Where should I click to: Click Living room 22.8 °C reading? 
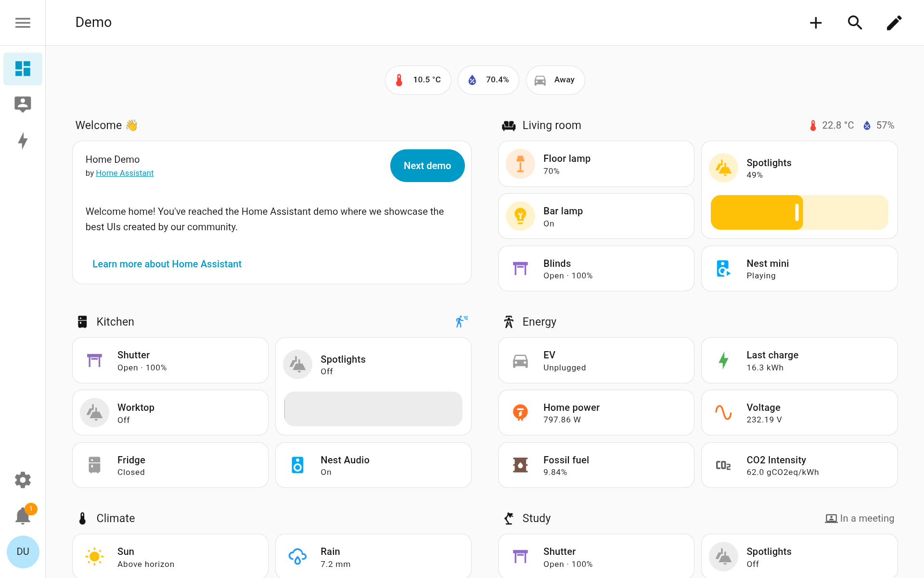coord(832,125)
